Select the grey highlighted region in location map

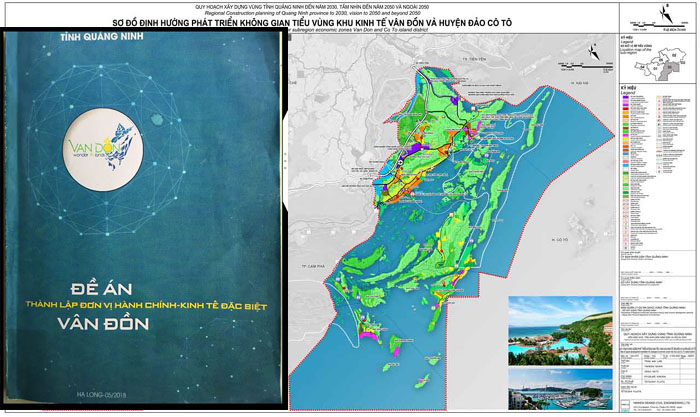(669, 71)
